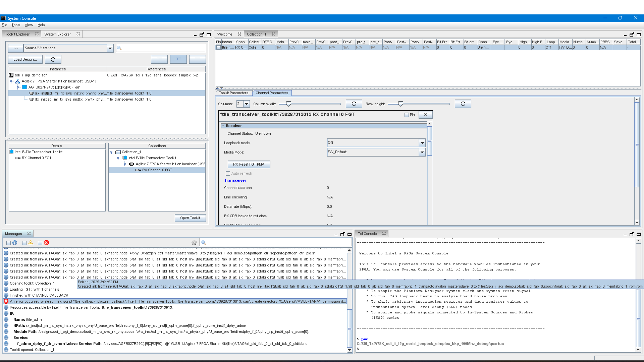The image size is (644, 362).
Task: Open the Media Mode dropdown
Action: pyautogui.click(x=422, y=152)
